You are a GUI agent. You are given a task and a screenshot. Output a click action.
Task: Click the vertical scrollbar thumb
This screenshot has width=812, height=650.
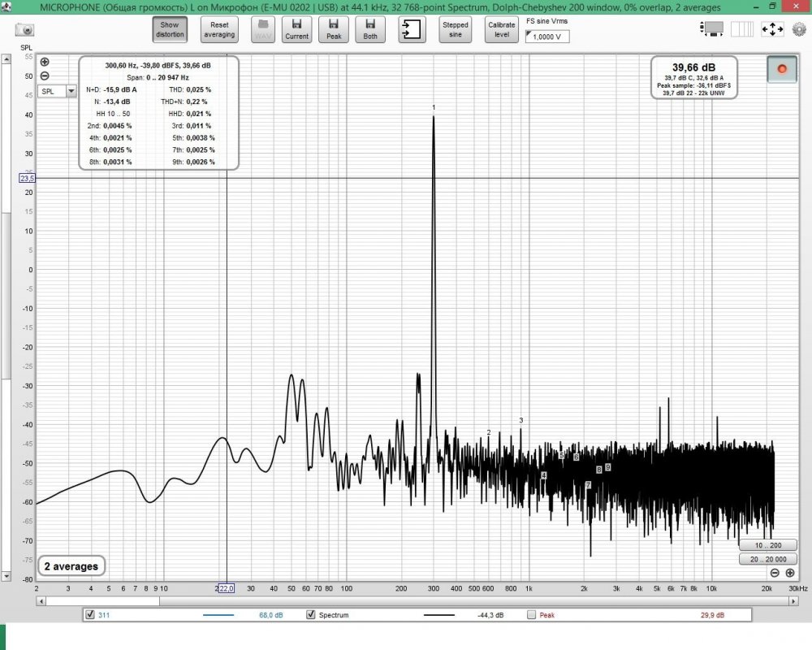click(x=6, y=296)
